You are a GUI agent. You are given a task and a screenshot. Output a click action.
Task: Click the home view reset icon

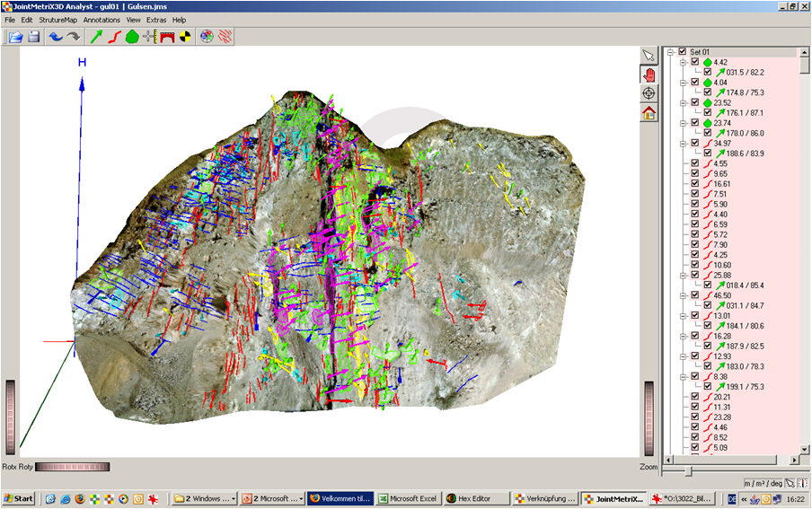649,113
